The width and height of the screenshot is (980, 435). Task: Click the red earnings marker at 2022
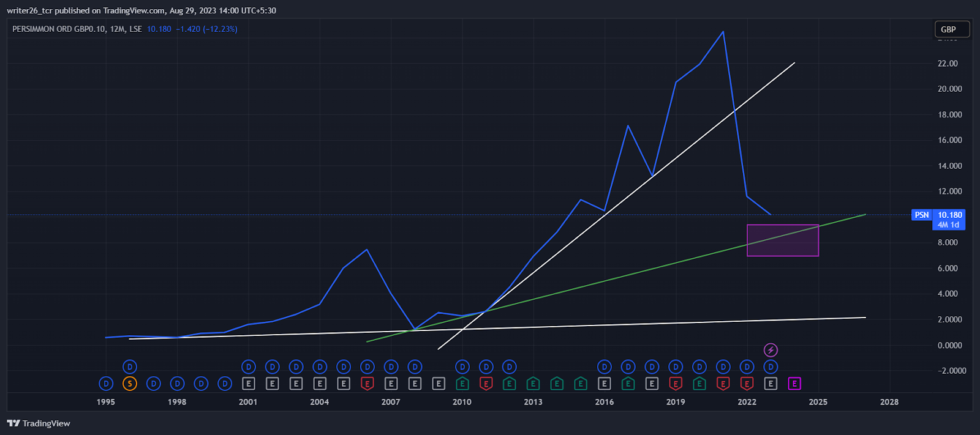747,384
